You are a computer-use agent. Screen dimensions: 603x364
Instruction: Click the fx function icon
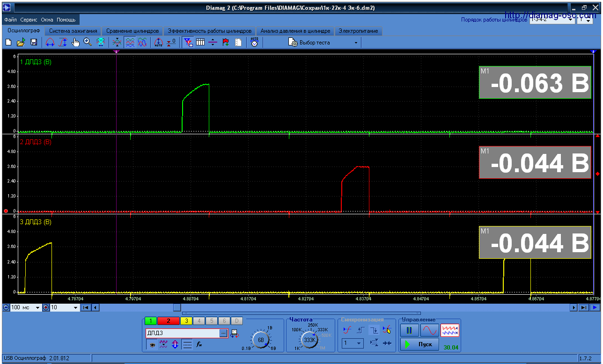[x=199, y=345]
